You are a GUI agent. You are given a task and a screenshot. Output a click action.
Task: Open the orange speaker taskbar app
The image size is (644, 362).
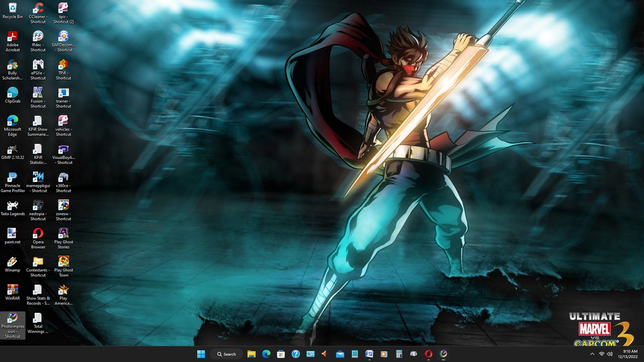(325, 354)
